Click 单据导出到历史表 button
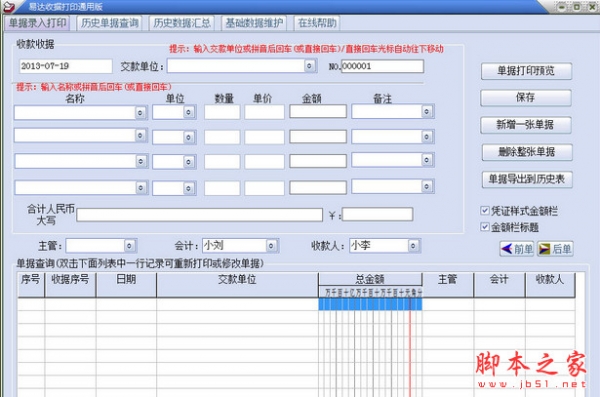 point(527,179)
